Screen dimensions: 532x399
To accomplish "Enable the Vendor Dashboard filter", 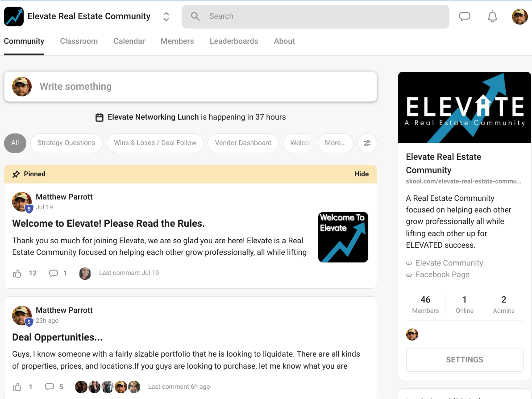I will (243, 143).
